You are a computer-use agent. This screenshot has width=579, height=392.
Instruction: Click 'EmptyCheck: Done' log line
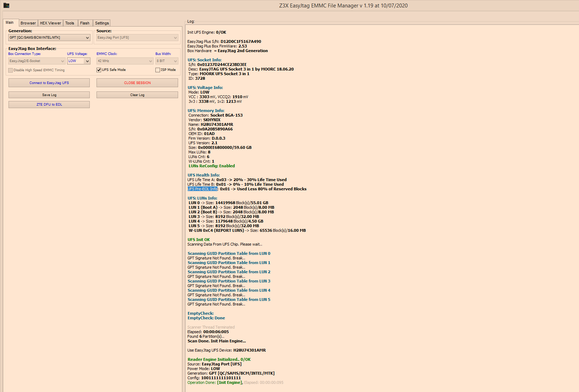206,318
